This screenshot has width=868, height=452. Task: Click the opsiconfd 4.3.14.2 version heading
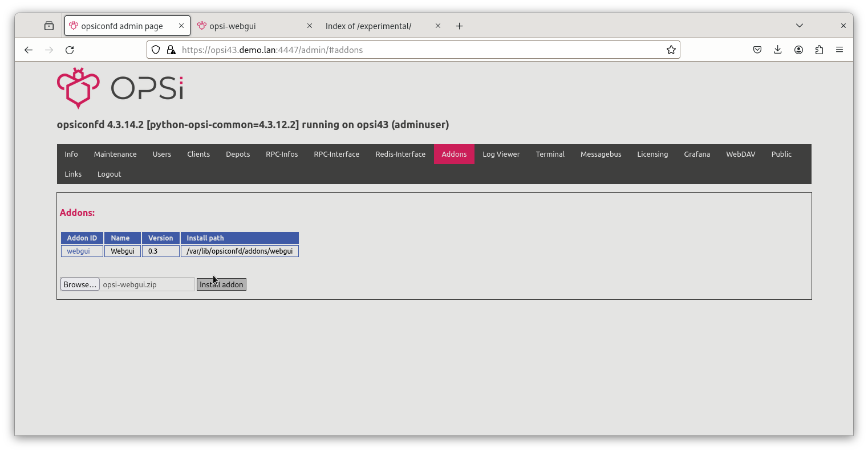[253, 125]
